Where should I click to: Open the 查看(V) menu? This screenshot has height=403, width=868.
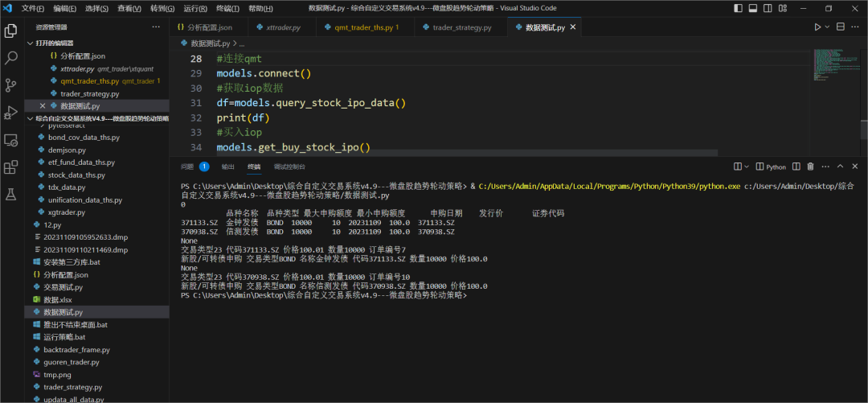point(129,9)
